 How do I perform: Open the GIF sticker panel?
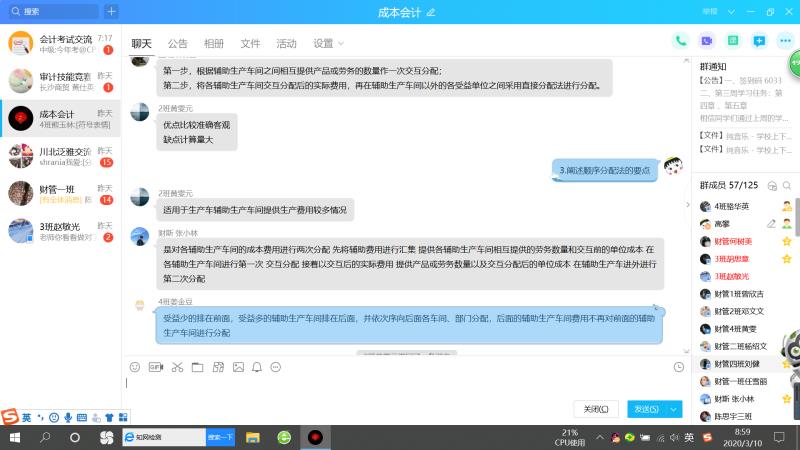[156, 367]
